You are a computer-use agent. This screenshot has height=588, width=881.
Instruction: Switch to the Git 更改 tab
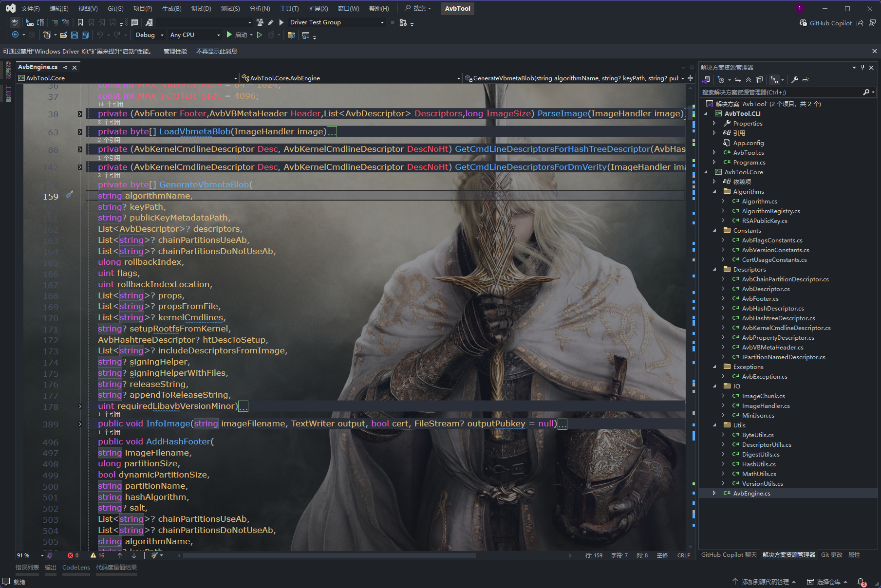[x=831, y=555]
